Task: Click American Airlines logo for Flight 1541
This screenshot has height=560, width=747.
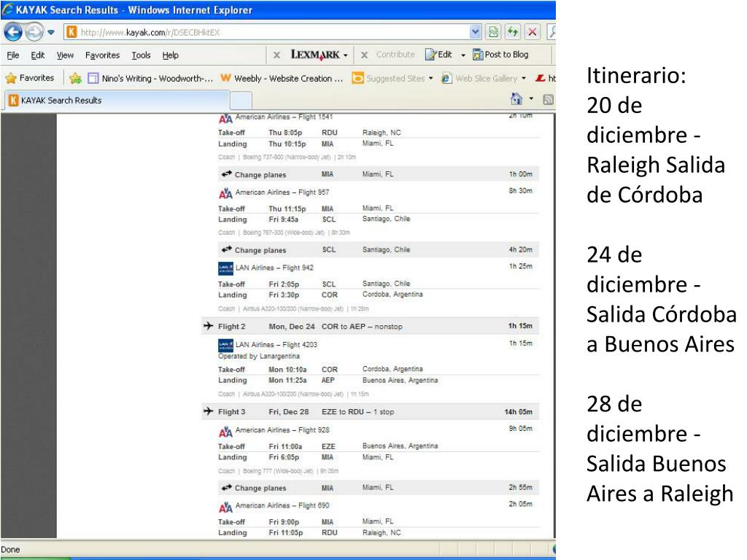Action: click(225, 118)
